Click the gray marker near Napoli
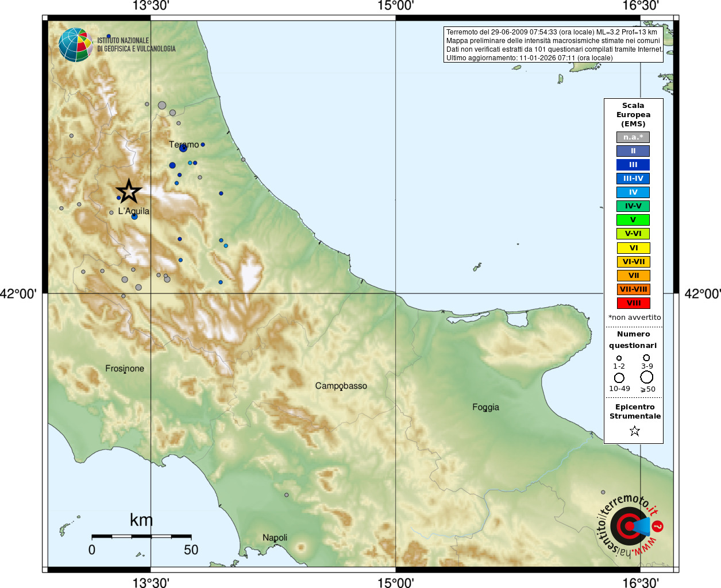The height and width of the screenshot is (588, 721). click(x=287, y=495)
